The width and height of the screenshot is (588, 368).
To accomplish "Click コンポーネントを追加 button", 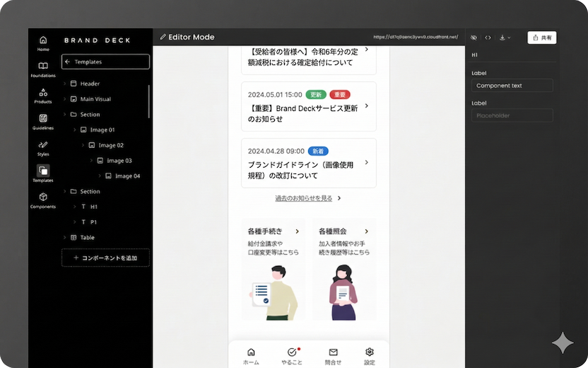I will tap(105, 258).
